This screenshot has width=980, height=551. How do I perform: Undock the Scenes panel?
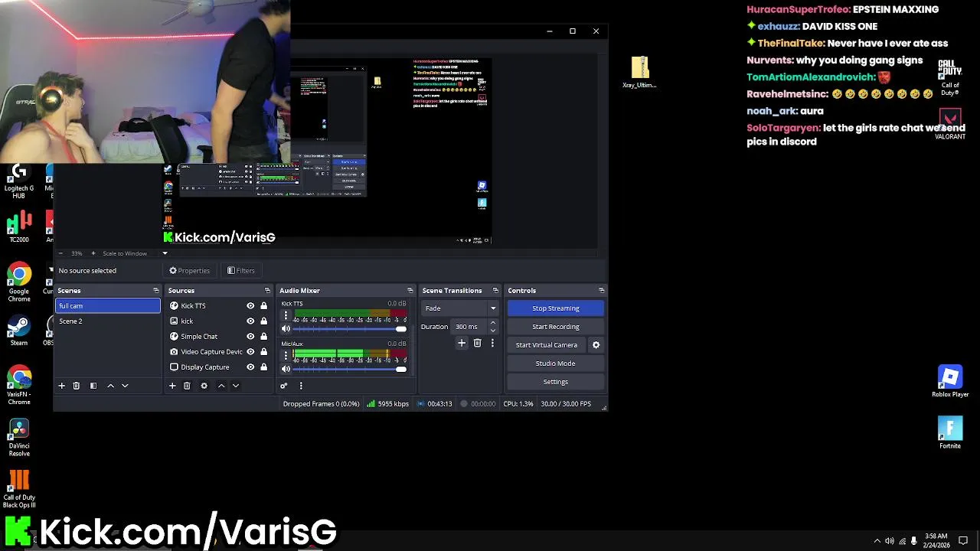point(156,291)
